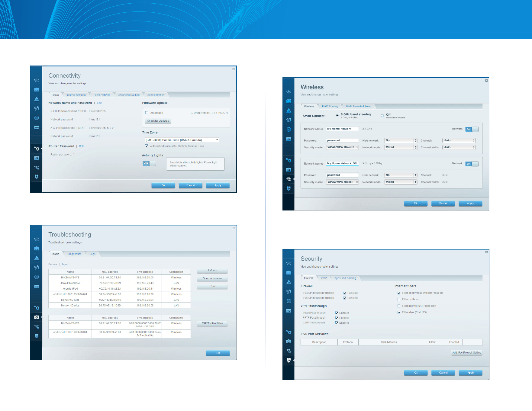Enable Automatic firmware update checkbox
Screen dimensions: 532x411
coord(147,113)
